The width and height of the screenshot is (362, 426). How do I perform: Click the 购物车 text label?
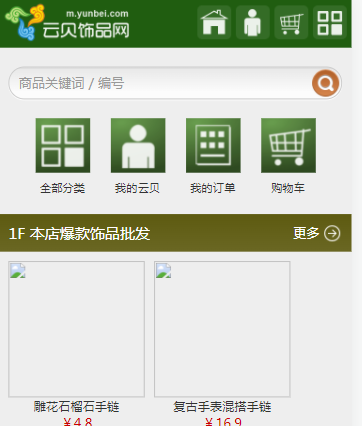coord(288,188)
